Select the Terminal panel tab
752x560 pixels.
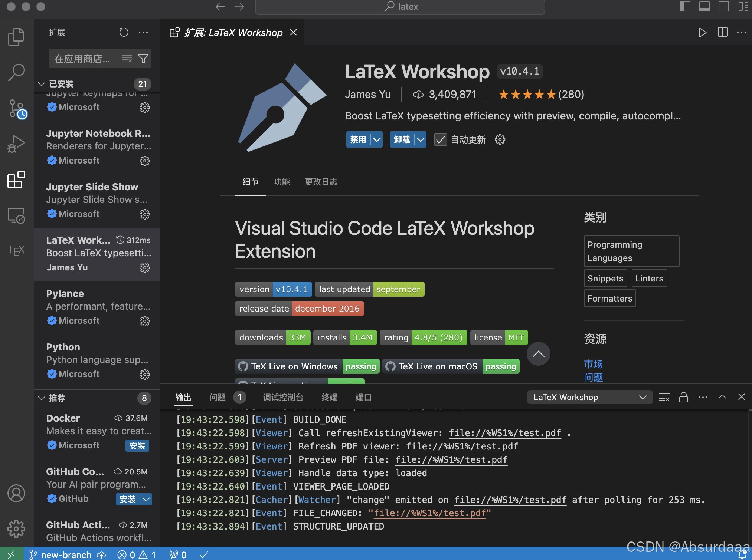(330, 398)
